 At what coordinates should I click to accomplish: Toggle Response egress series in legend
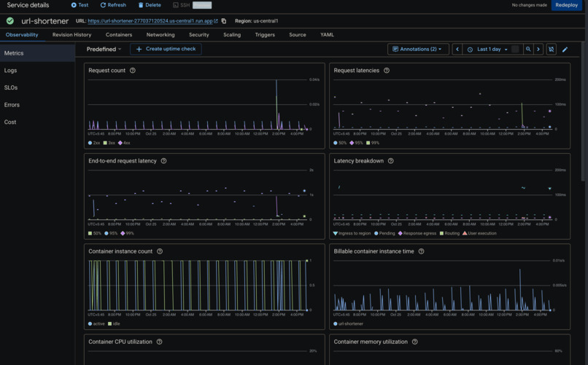(x=417, y=233)
